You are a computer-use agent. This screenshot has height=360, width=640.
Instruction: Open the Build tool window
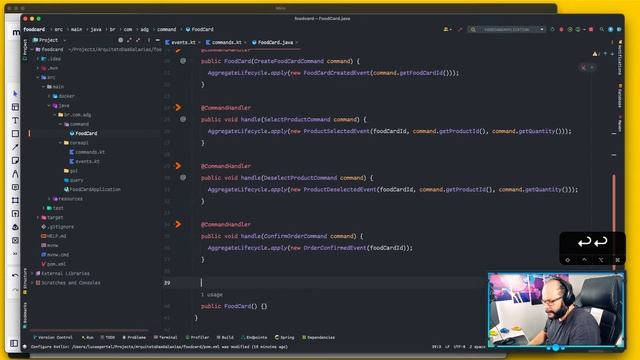pos(225,338)
